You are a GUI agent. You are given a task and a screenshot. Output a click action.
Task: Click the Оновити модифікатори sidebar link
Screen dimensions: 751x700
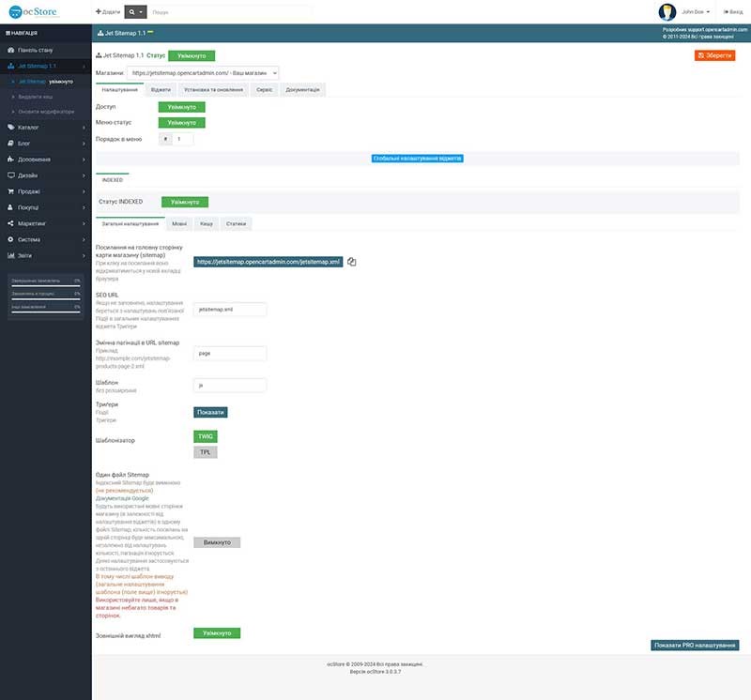click(46, 112)
